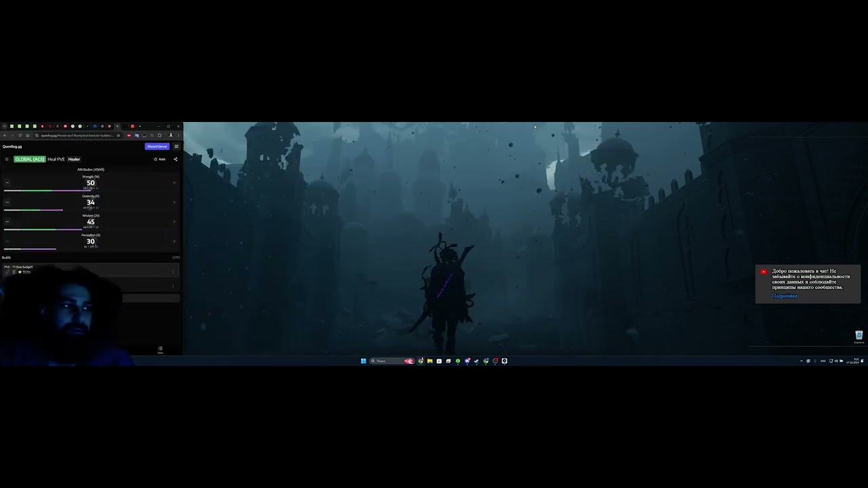Open options menu for PVE T1 build
The height and width of the screenshot is (488, 868).
(173, 272)
